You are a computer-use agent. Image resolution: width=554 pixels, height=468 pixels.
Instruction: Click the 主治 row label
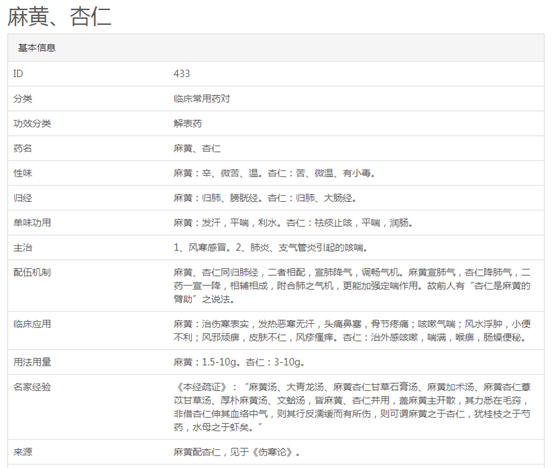(23, 247)
